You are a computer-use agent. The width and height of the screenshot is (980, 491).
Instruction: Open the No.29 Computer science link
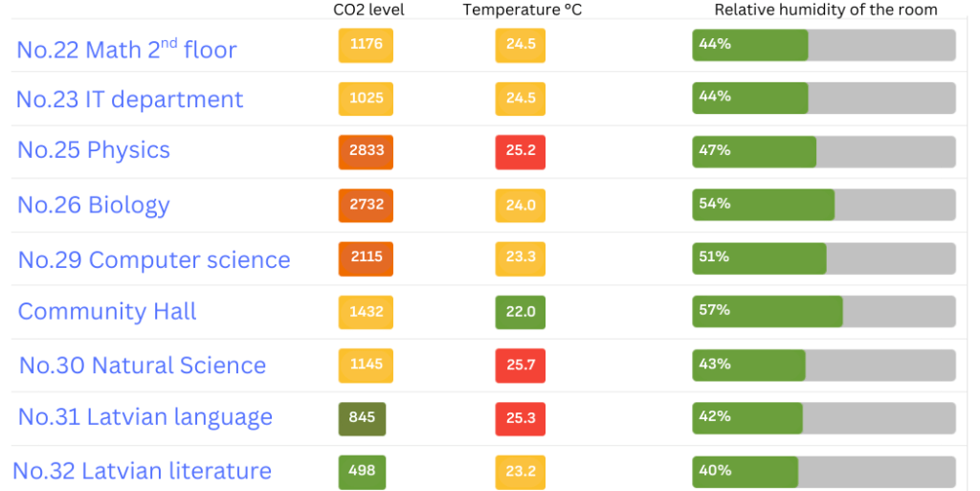[154, 259]
